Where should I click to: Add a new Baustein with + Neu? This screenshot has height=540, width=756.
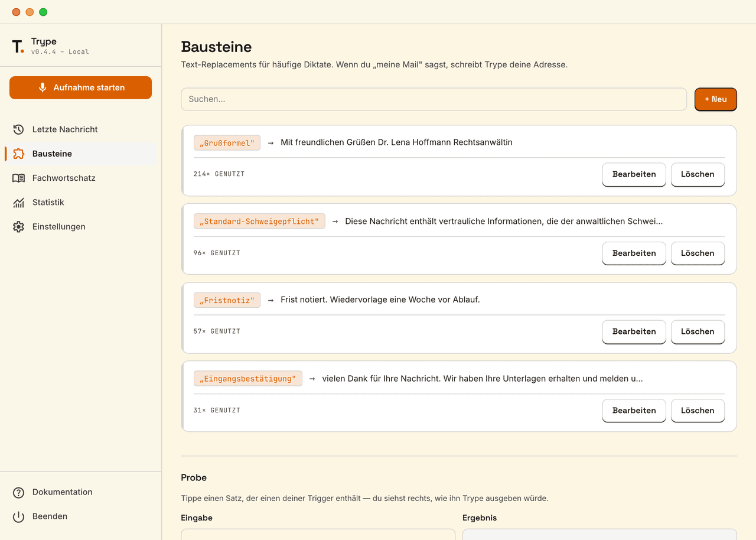click(x=715, y=99)
